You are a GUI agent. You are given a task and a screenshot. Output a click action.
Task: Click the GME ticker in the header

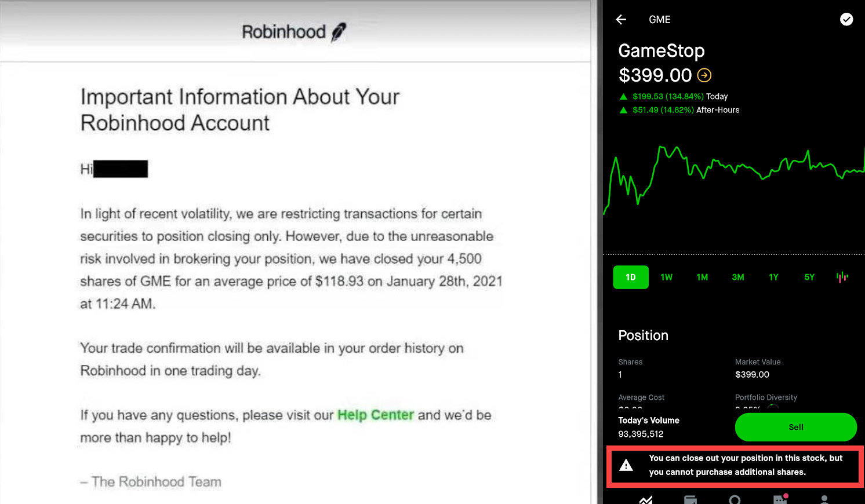pos(660,20)
